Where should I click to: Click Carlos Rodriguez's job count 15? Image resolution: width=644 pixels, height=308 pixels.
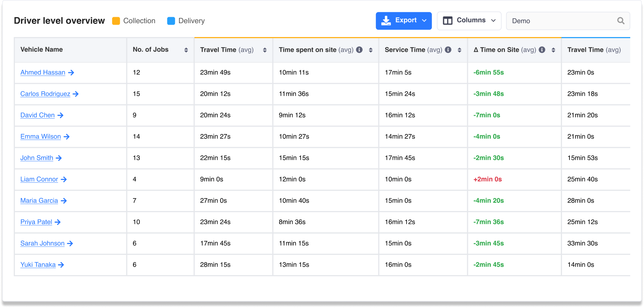point(136,94)
